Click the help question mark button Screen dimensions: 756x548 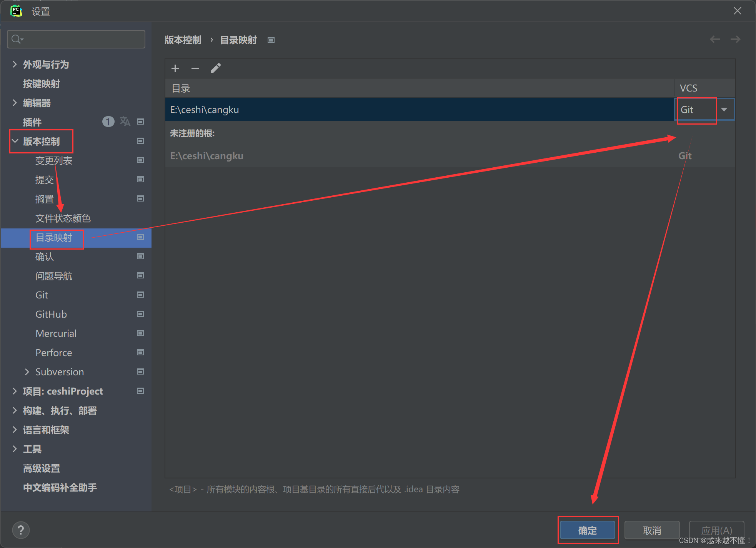(21, 530)
